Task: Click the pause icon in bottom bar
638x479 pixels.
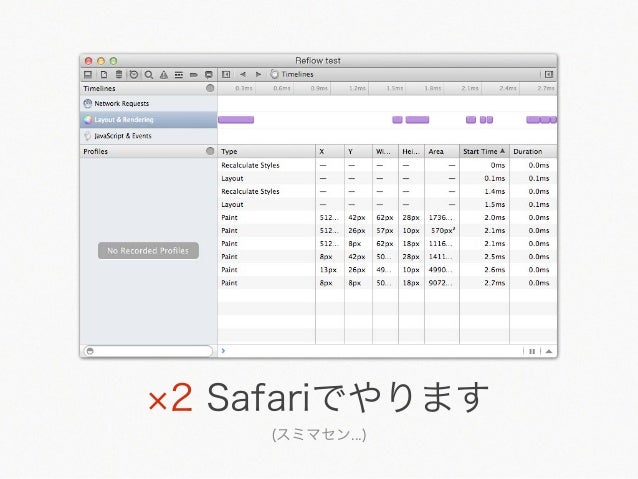Action: coord(532,351)
